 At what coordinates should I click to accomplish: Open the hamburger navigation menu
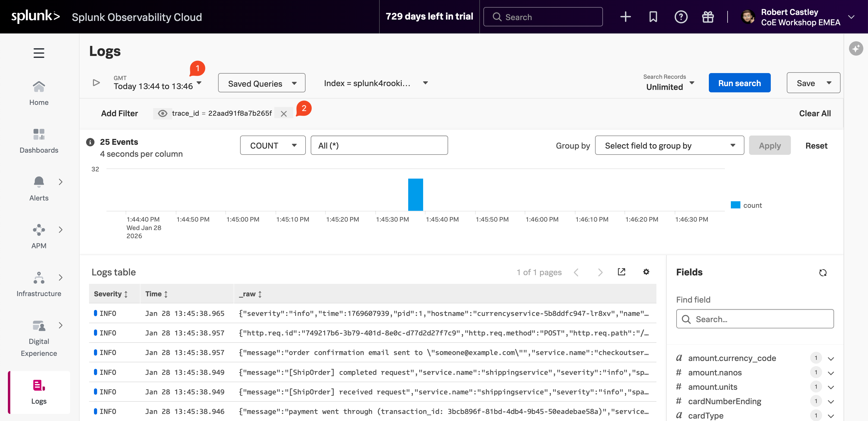[x=39, y=53]
